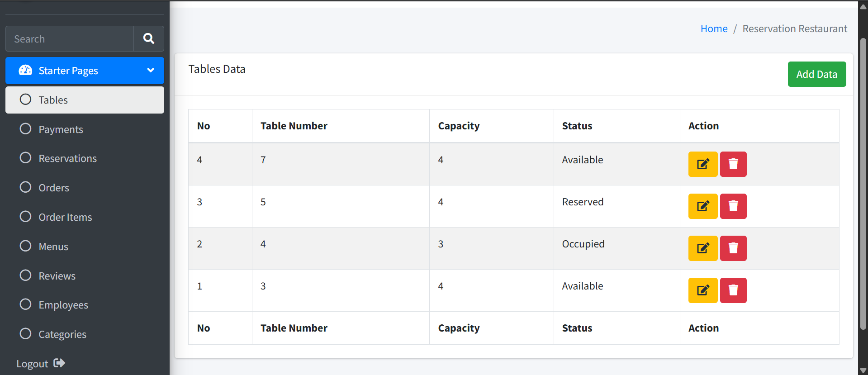Select the Reviews circle icon

(x=26, y=275)
